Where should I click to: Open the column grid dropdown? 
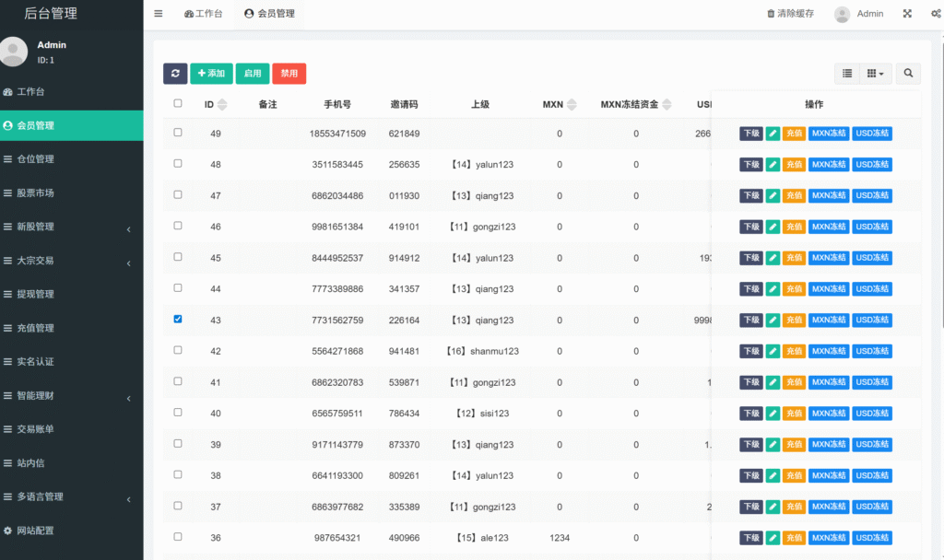pyautogui.click(x=875, y=74)
